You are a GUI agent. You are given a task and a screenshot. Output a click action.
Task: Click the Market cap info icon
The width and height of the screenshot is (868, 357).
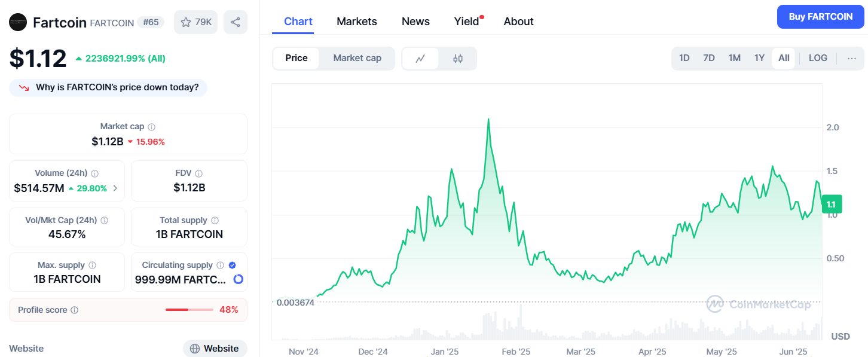152,127
